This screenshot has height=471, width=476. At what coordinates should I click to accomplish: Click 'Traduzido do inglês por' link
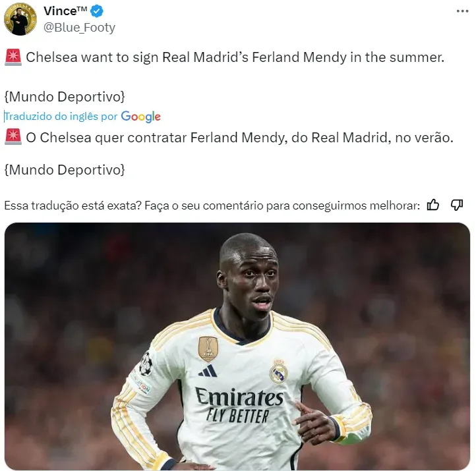(x=61, y=117)
